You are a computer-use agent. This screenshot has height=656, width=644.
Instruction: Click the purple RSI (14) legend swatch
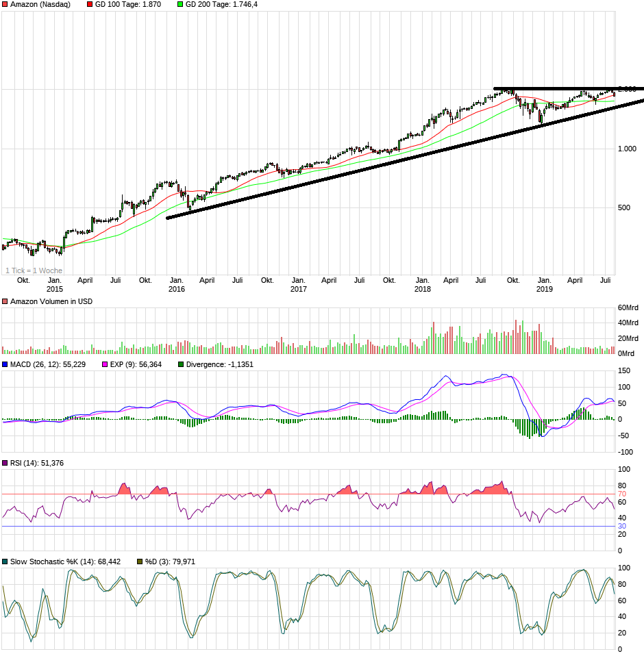point(5,463)
